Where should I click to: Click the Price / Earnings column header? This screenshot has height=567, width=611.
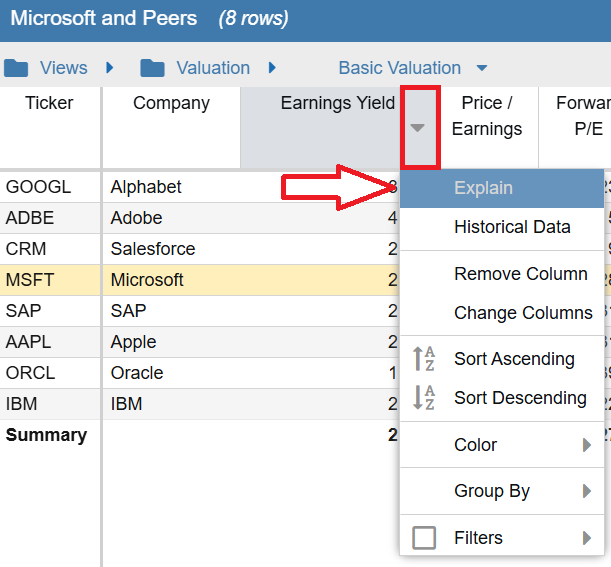click(487, 127)
